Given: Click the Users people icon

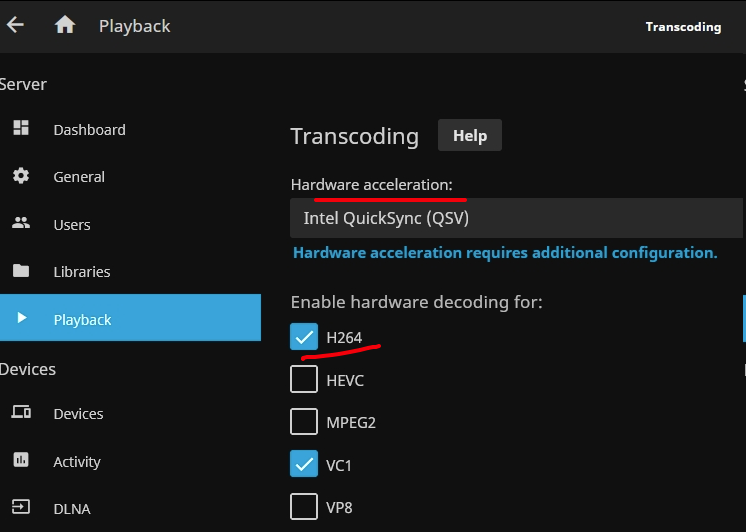Looking at the screenshot, I should (x=21, y=224).
